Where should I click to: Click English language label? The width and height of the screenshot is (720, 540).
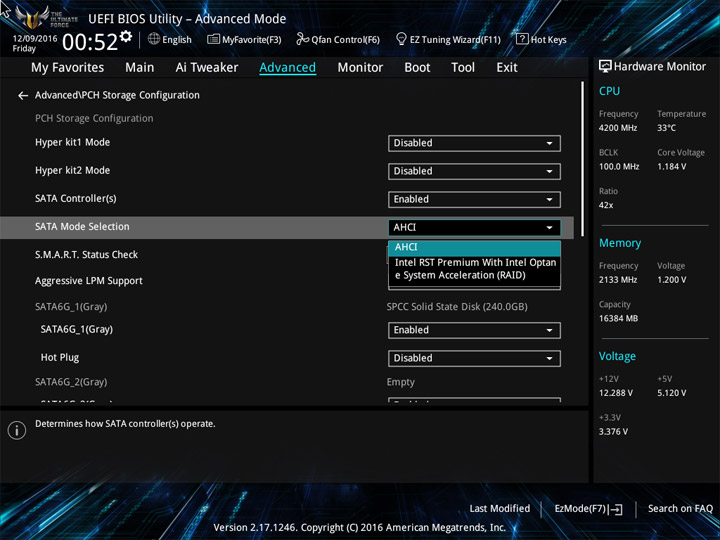click(177, 40)
